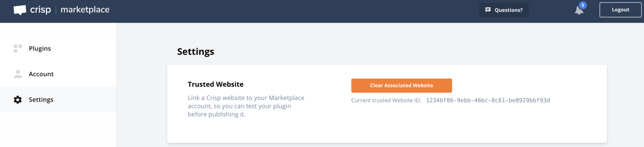Screen dimensions: 644x147
Task: Click the Settings page heading
Action: click(x=196, y=52)
